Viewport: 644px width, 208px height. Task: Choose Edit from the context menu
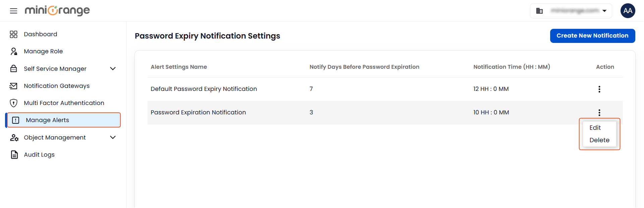coord(595,127)
